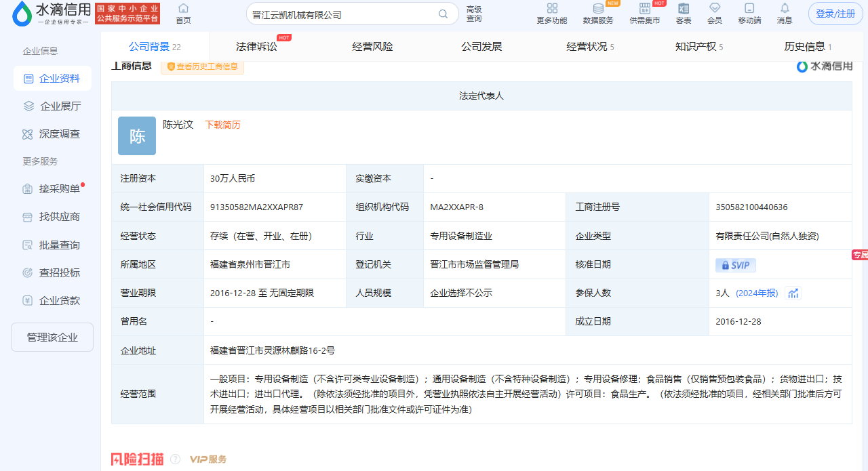Click 查看历史工商信息 button
Screen dimensions: 868x471
(202, 66)
